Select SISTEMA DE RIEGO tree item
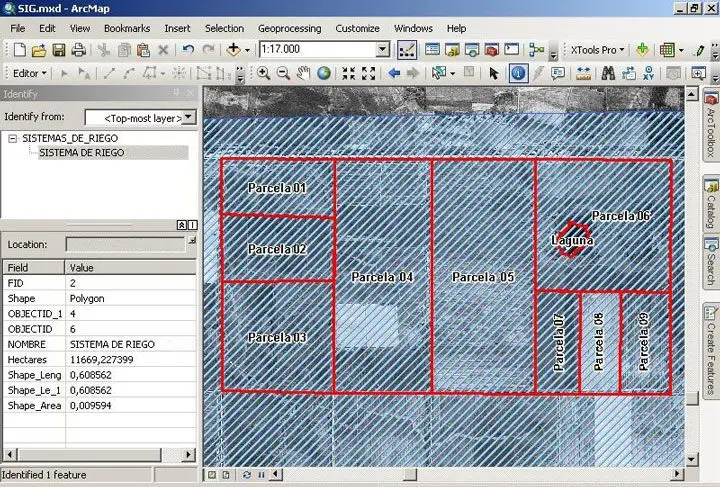Screen dimensions: 720x487 pos(80,153)
